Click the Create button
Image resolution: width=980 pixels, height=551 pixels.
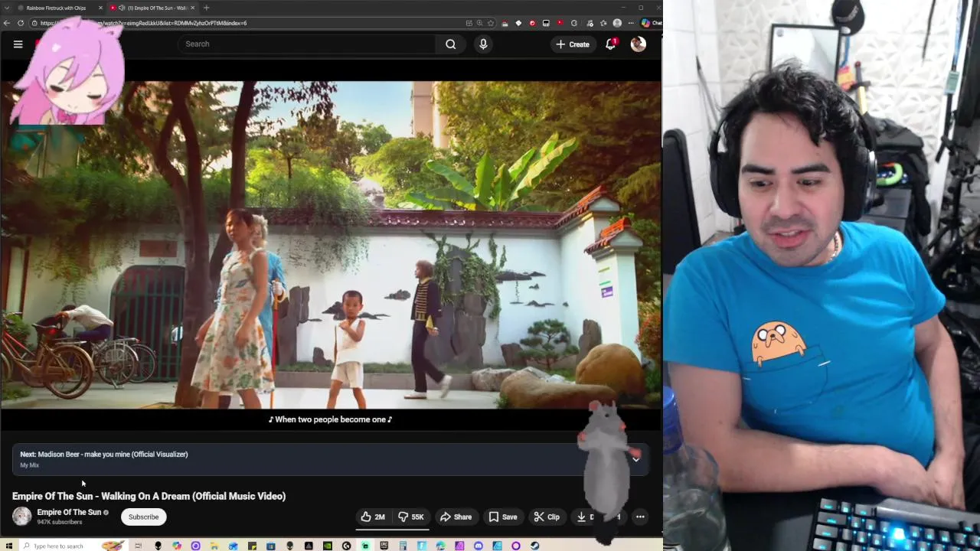click(x=573, y=44)
